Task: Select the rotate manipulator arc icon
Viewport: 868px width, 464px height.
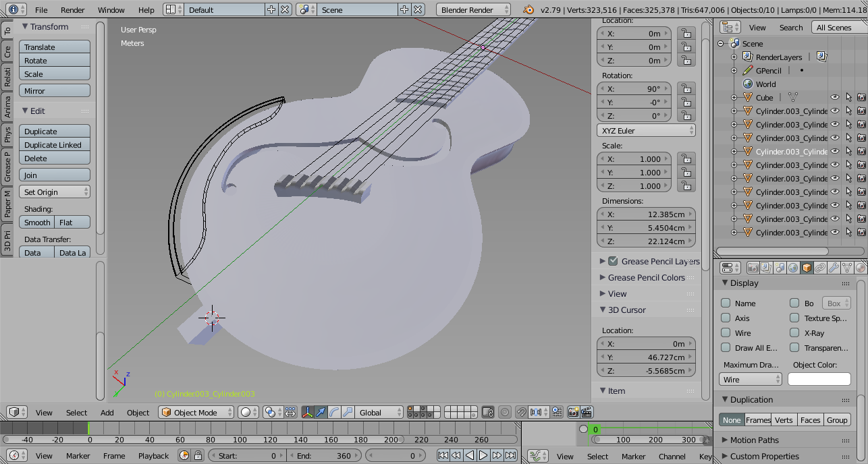Action: tap(335, 412)
